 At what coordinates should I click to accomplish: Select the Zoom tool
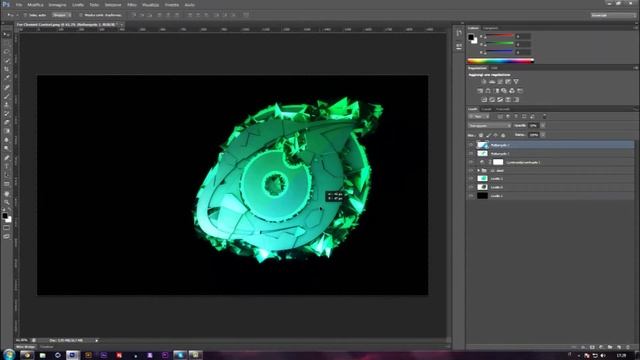coord(7,202)
